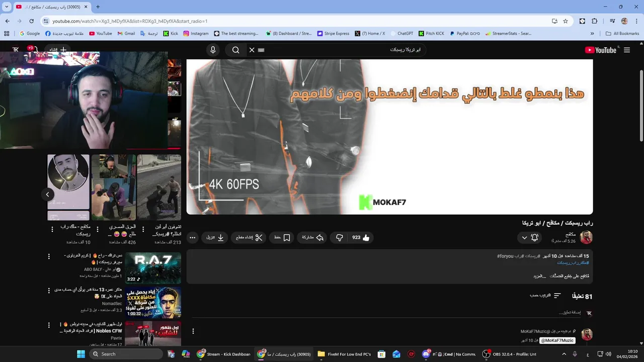Open the Chrome tab search dropdown arrow

[7, 7]
